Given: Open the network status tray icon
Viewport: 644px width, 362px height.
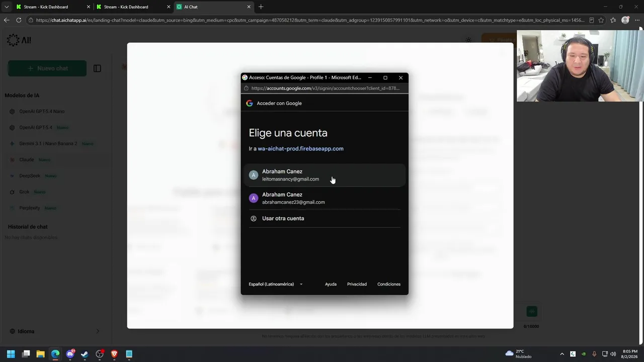Looking at the screenshot, I should [x=605, y=354].
